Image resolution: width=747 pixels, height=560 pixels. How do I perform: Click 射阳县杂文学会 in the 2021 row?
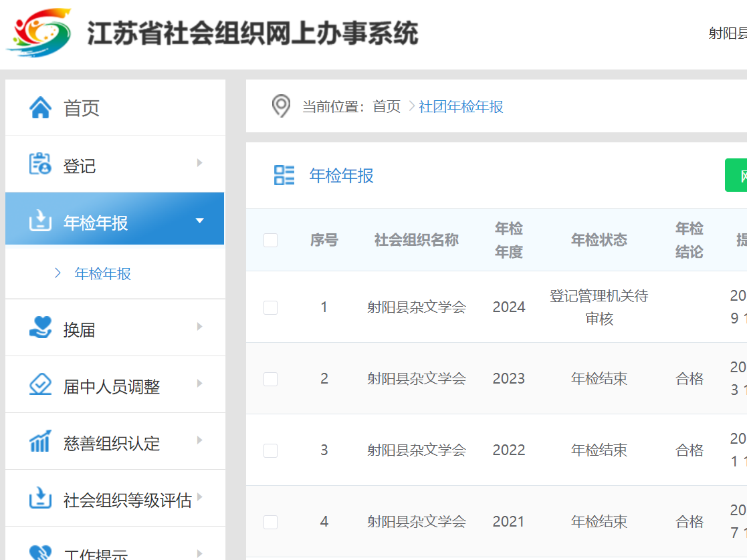(x=417, y=521)
